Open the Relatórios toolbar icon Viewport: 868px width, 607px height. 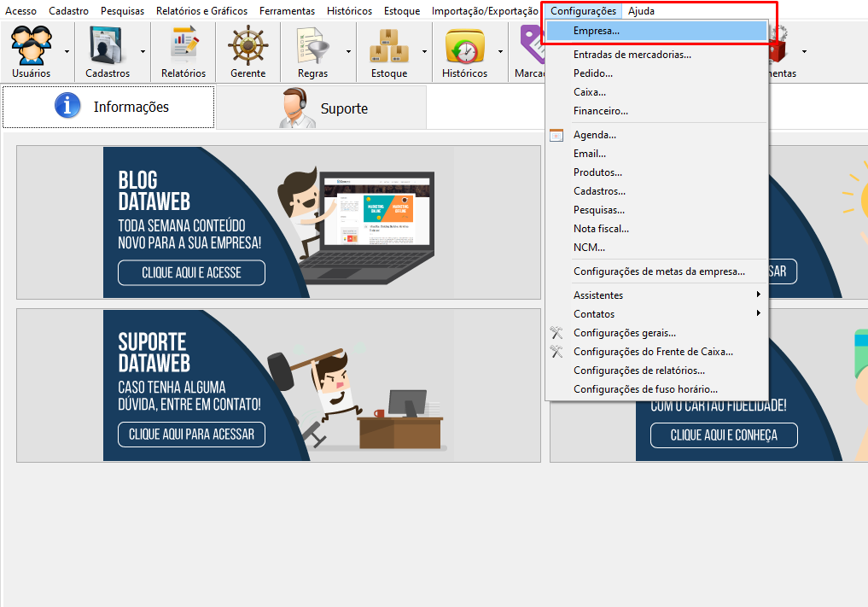click(x=184, y=45)
